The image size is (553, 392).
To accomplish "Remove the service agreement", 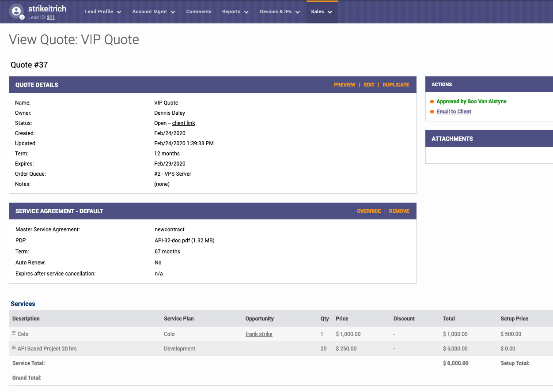I will click(x=399, y=211).
